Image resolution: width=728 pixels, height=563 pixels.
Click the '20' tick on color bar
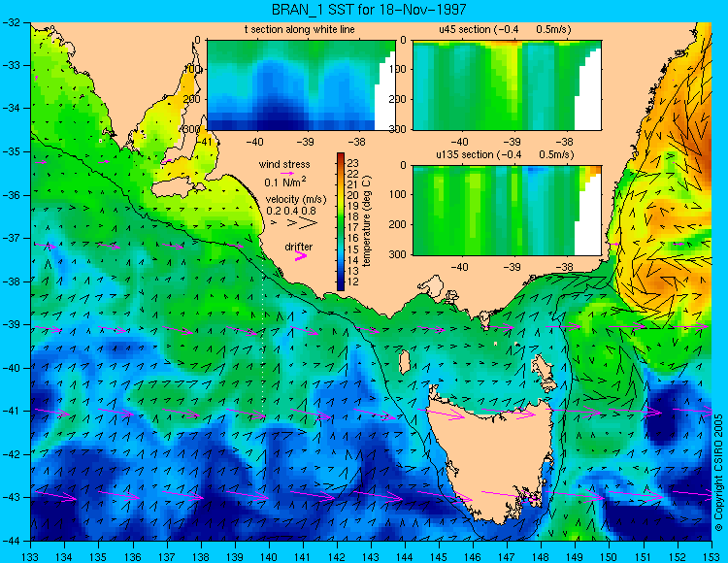[353, 195]
